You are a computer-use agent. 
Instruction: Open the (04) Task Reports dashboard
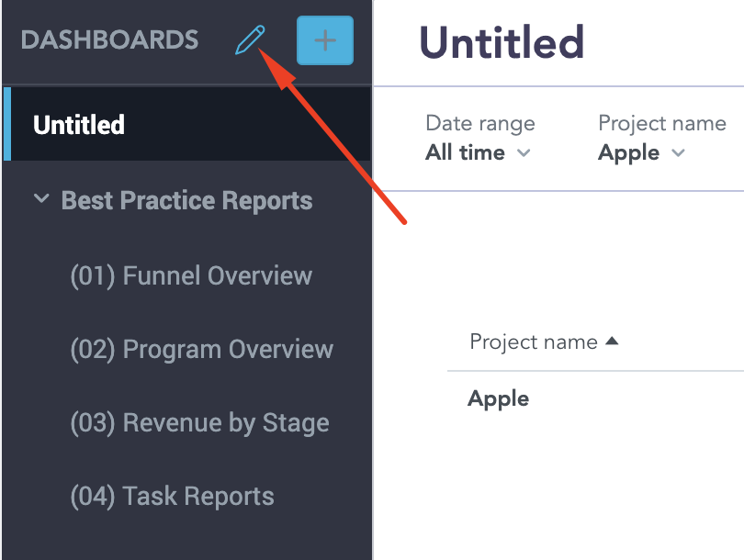click(x=173, y=496)
